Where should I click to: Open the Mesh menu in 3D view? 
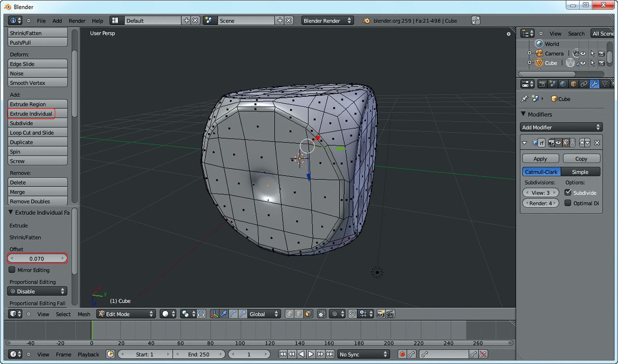pyautogui.click(x=84, y=314)
